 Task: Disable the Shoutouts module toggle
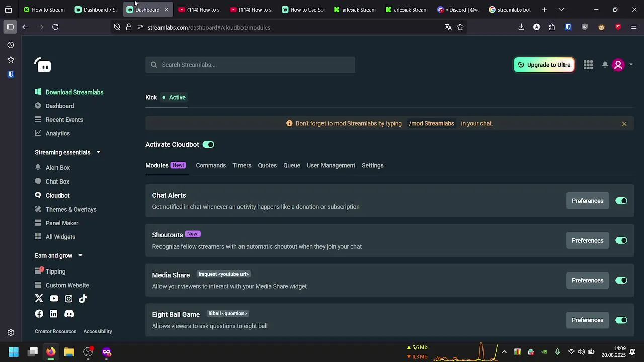(x=621, y=241)
